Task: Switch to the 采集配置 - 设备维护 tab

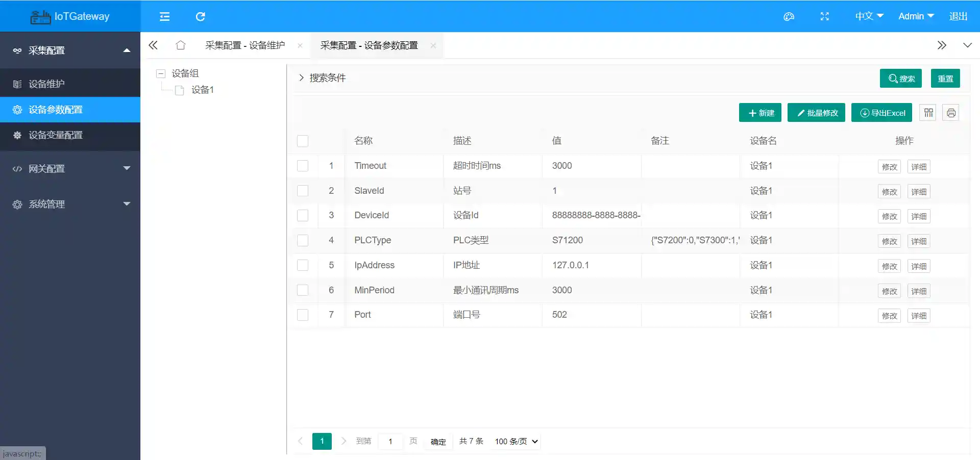Action: [244, 45]
